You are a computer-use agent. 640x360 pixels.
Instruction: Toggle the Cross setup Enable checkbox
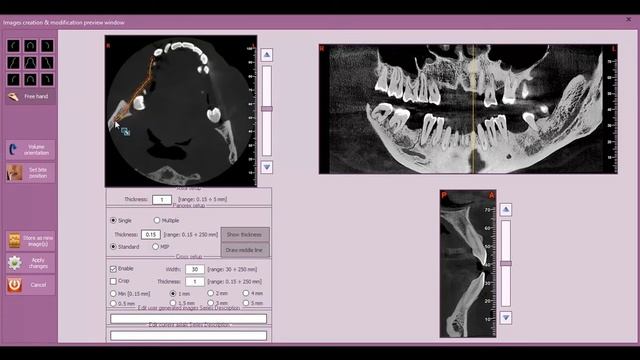[113, 269]
